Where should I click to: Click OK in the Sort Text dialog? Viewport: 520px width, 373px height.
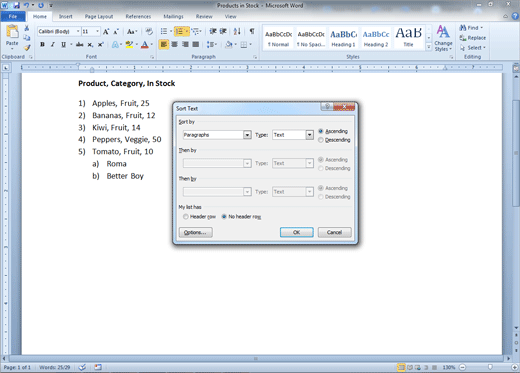point(296,232)
